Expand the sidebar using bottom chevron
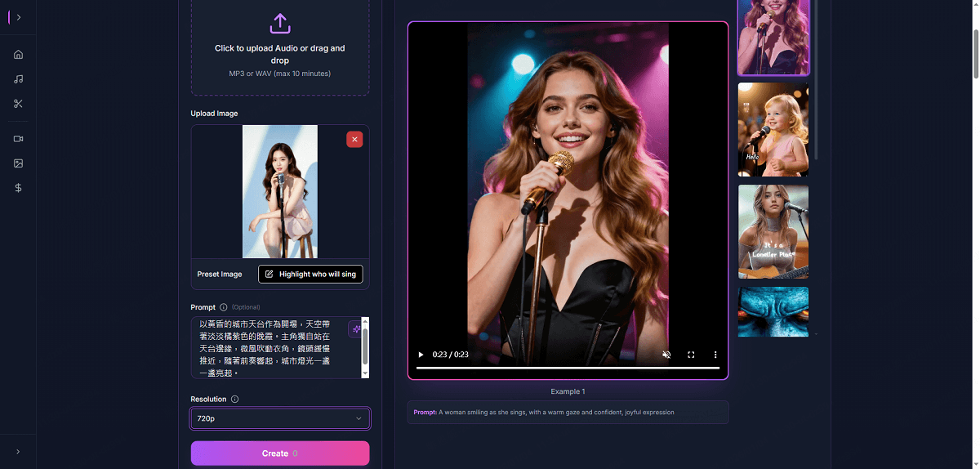 (18, 451)
